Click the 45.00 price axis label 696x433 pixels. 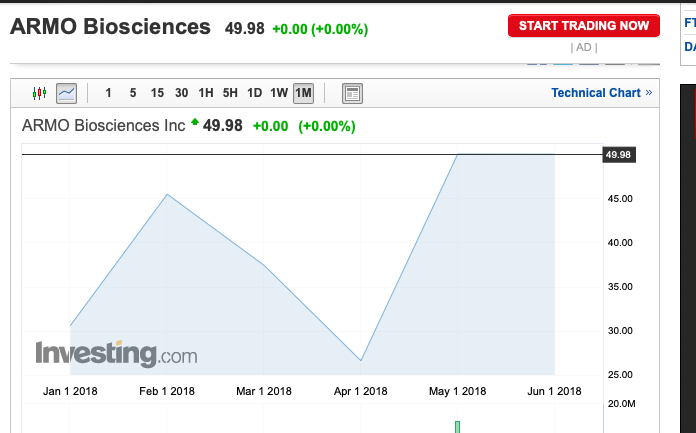click(620, 199)
